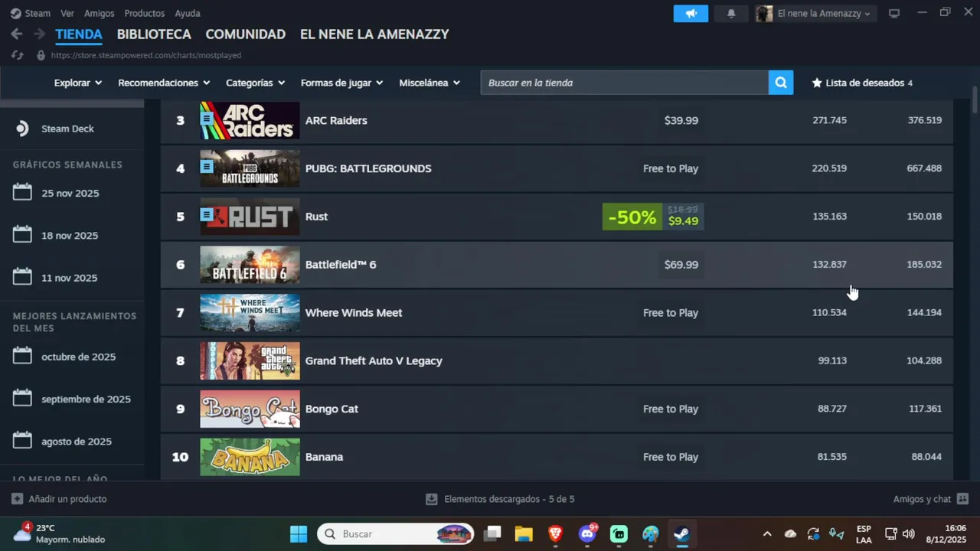Viewport: 980px width, 551px height.
Task: Run the store search via the magnifier button
Action: (781, 83)
